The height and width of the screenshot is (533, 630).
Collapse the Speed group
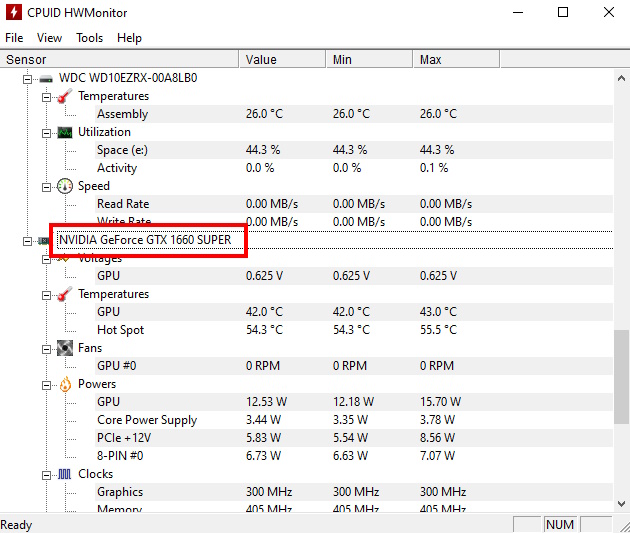pos(47,187)
